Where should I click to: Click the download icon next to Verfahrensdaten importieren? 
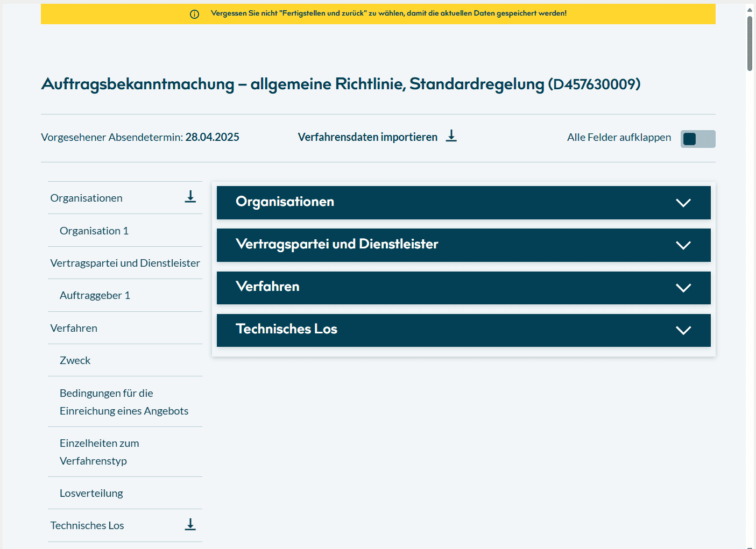451,136
